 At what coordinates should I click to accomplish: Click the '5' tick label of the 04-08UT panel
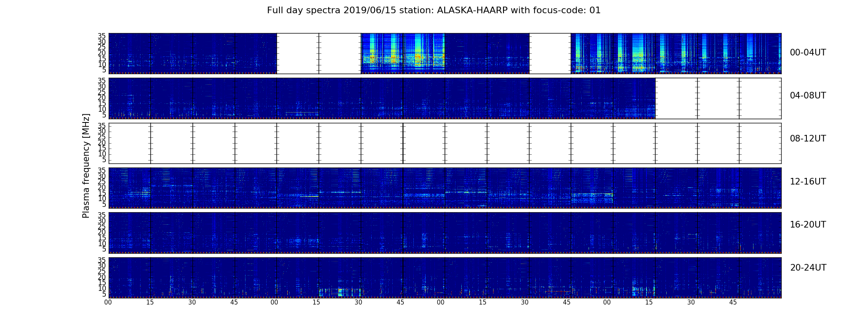[x=104, y=115]
